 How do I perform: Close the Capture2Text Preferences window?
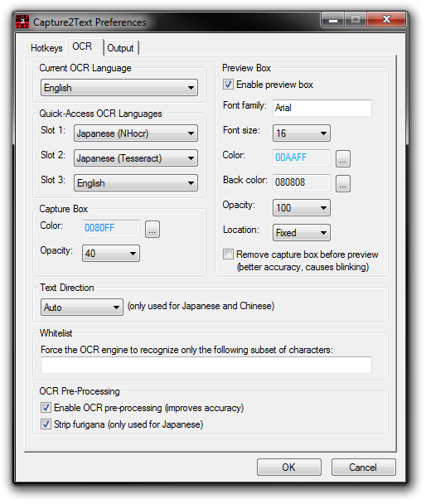coord(386,20)
